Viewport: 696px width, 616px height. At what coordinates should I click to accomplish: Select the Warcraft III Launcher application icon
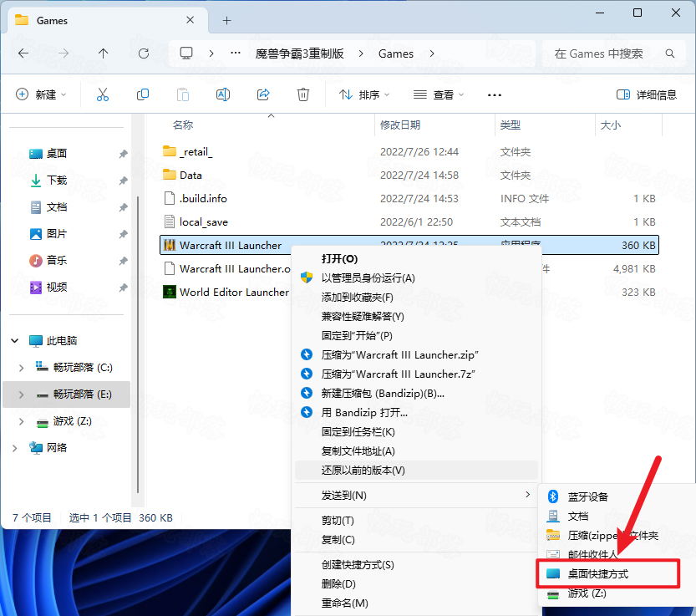point(170,245)
